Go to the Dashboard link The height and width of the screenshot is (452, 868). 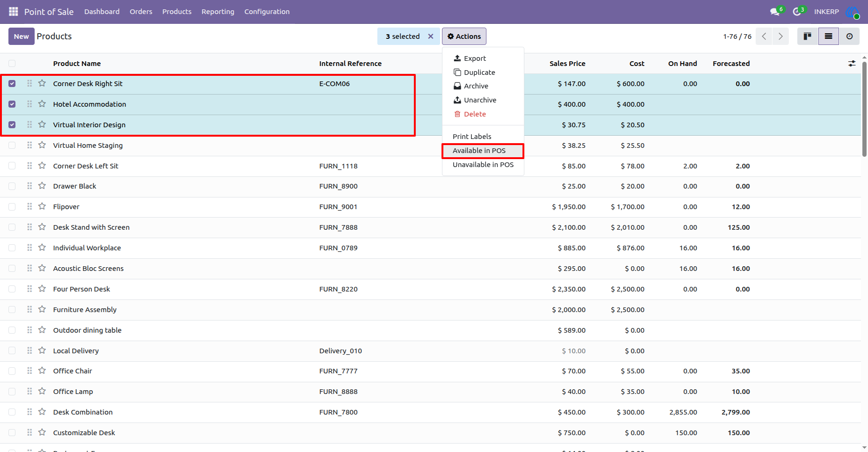(102, 12)
